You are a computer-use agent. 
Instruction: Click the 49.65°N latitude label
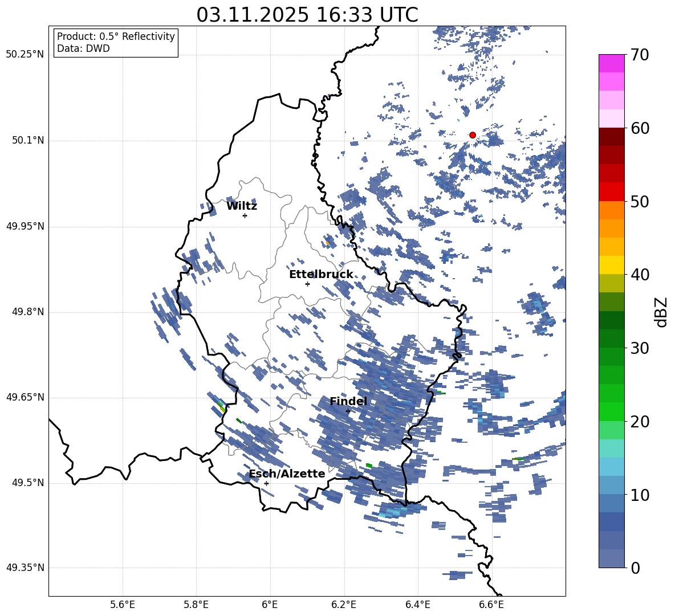pos(25,397)
